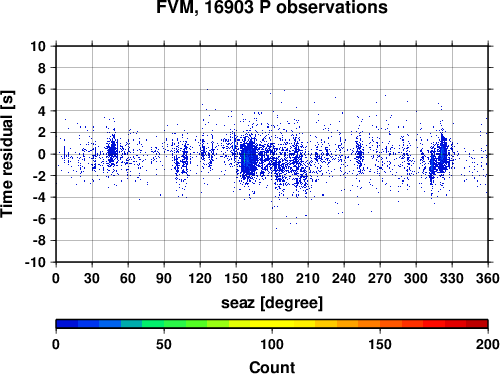Click the Count colorbar label
The height and width of the screenshot is (374, 500).
272,367
